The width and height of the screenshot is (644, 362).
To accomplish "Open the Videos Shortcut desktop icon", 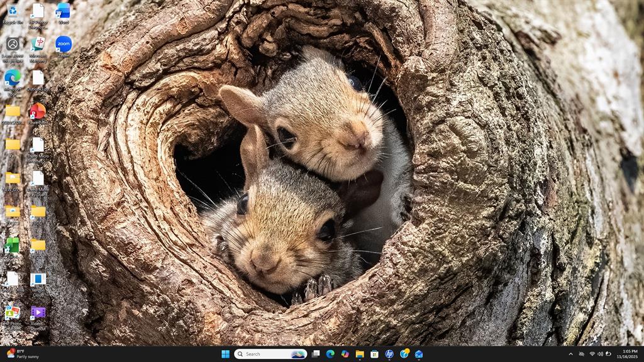I will pyautogui.click(x=38, y=313).
